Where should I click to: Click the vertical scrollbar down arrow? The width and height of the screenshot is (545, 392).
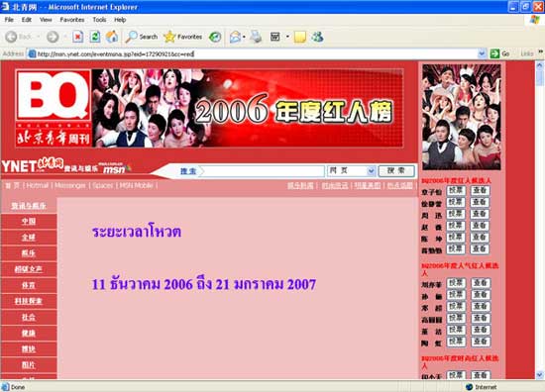click(x=539, y=374)
